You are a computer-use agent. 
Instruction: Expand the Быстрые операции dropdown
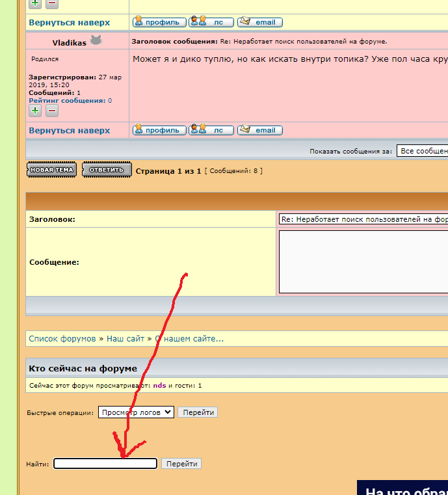[x=136, y=412]
